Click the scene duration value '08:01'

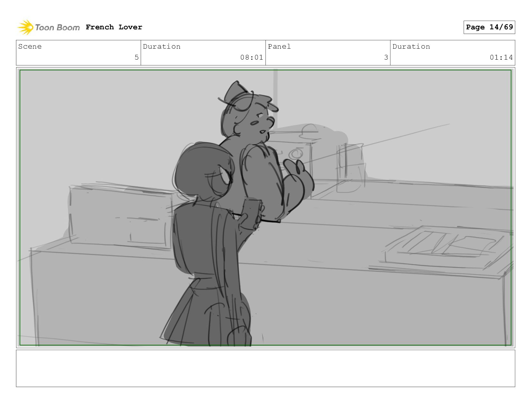251,57
